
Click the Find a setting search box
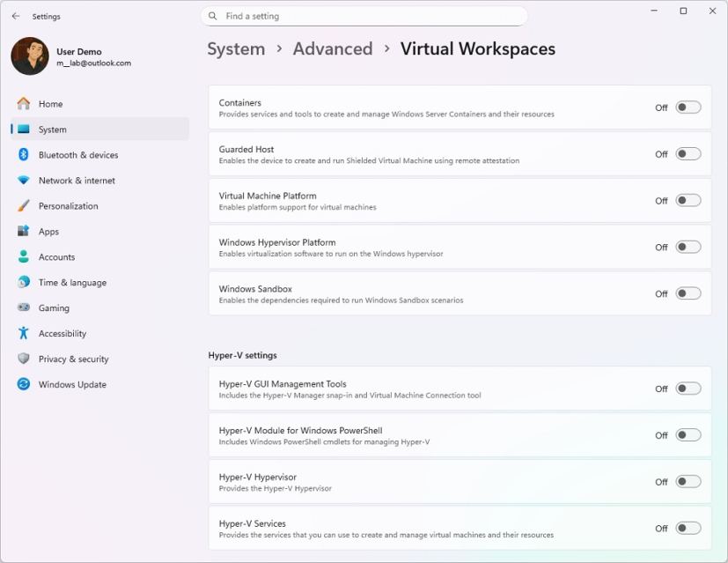pos(364,16)
